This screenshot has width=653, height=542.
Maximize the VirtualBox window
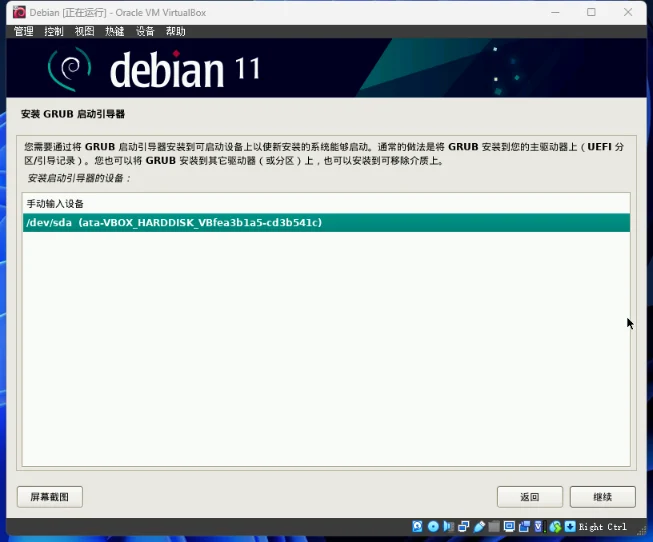pos(591,12)
